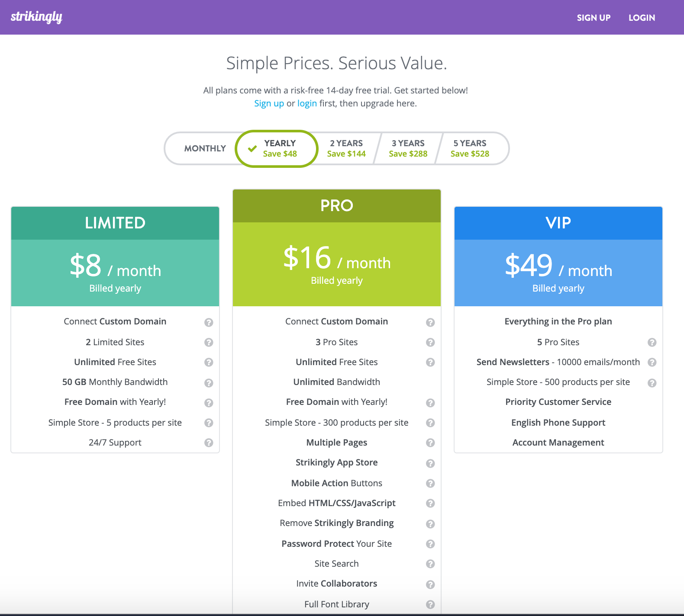
Task: Follow the blue "Sign up" link
Action: 269,103
